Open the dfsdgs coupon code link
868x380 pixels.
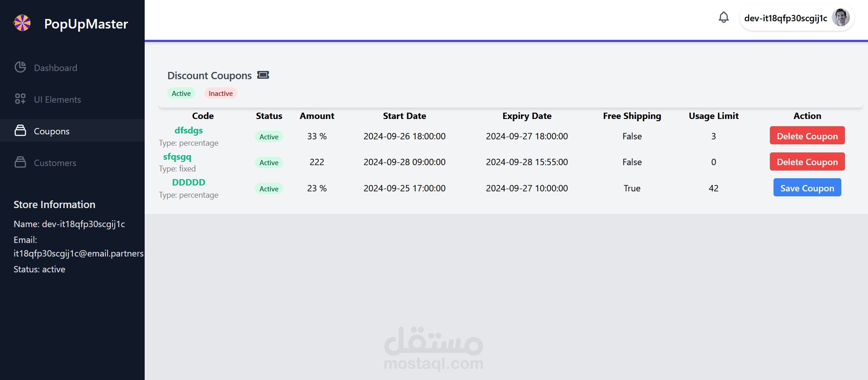189,130
